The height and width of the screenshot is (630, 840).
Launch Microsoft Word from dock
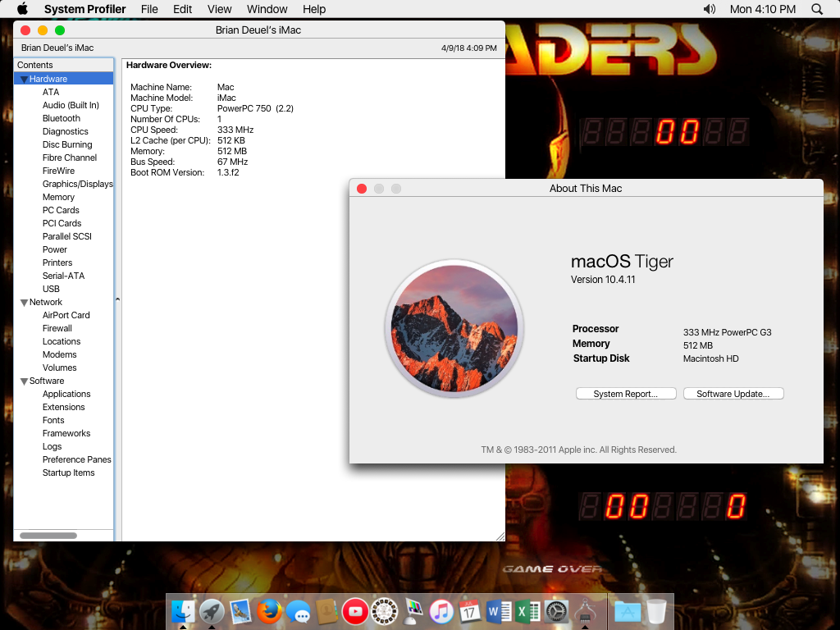[499, 611]
